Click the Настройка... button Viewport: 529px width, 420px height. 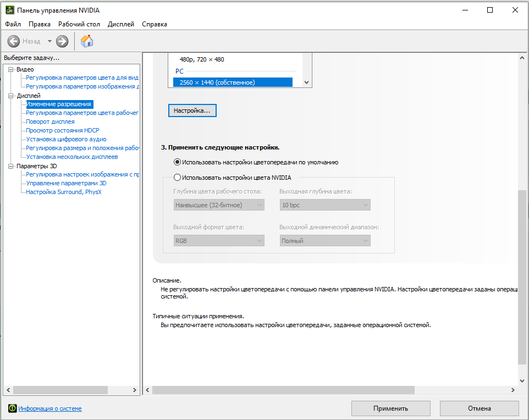coord(192,110)
